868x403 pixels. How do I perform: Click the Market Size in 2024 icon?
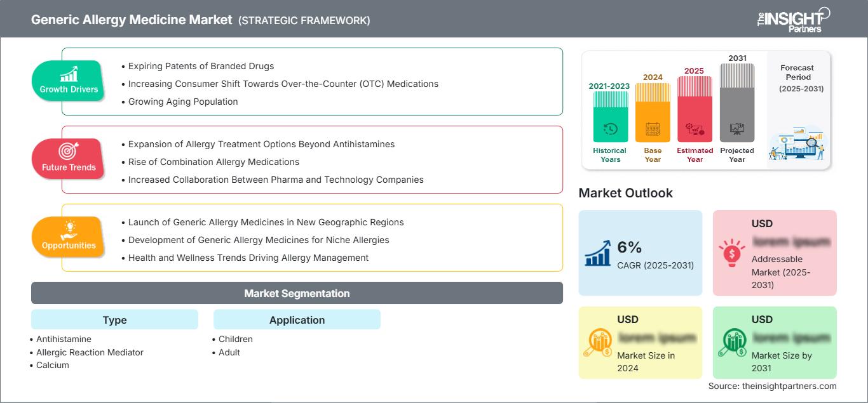(x=597, y=343)
